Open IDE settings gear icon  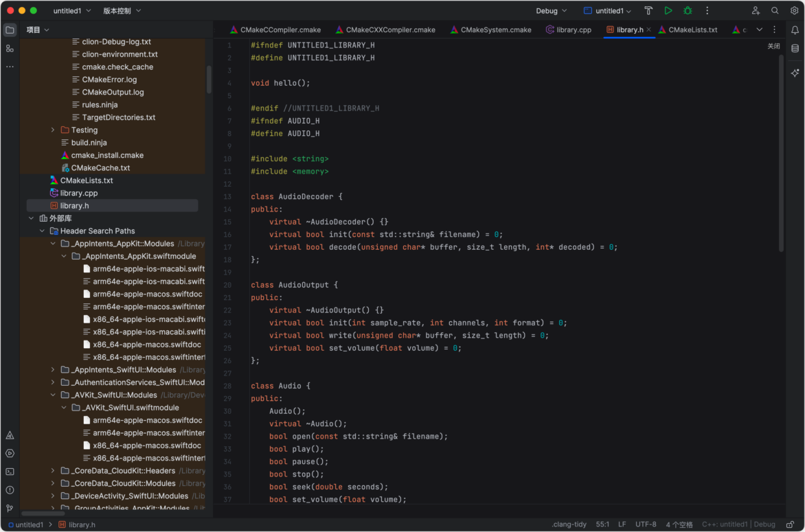[x=794, y=11]
